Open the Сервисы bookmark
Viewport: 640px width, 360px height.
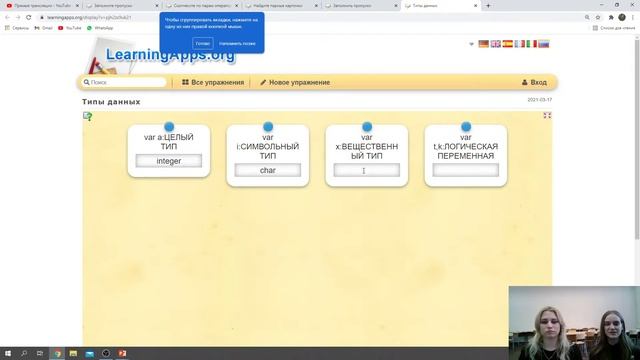[x=17, y=28]
